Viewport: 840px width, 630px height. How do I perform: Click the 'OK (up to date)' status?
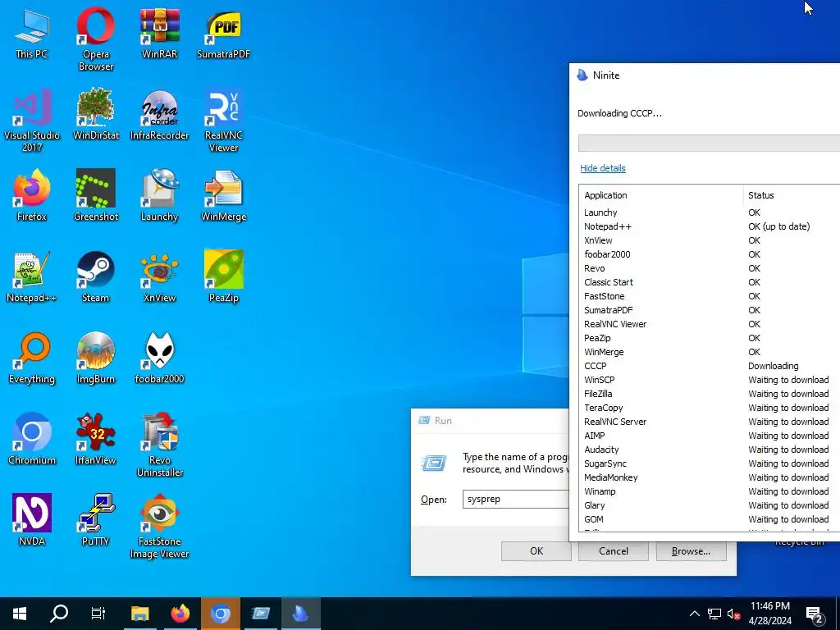[779, 226]
